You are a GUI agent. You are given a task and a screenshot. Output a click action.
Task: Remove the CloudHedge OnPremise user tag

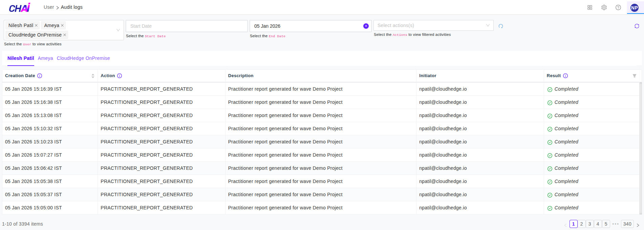click(65, 35)
